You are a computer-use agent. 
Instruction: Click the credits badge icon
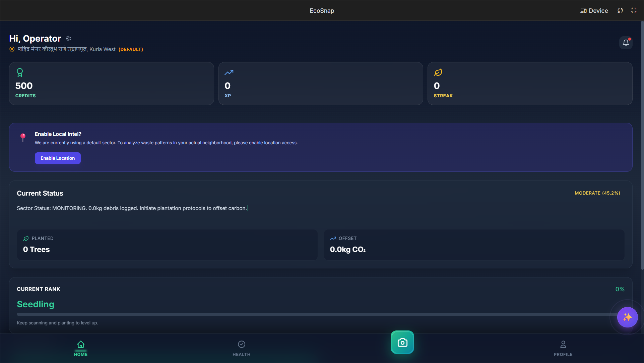tap(20, 72)
